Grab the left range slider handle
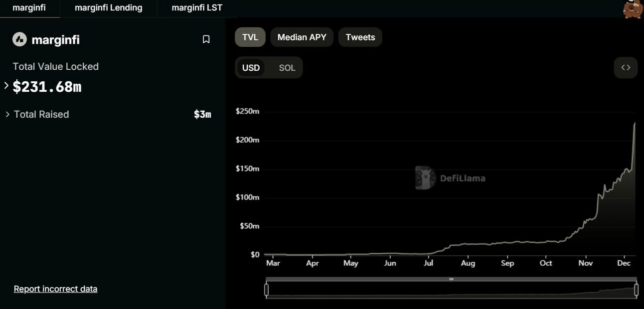The height and width of the screenshot is (309, 644). pos(267,290)
